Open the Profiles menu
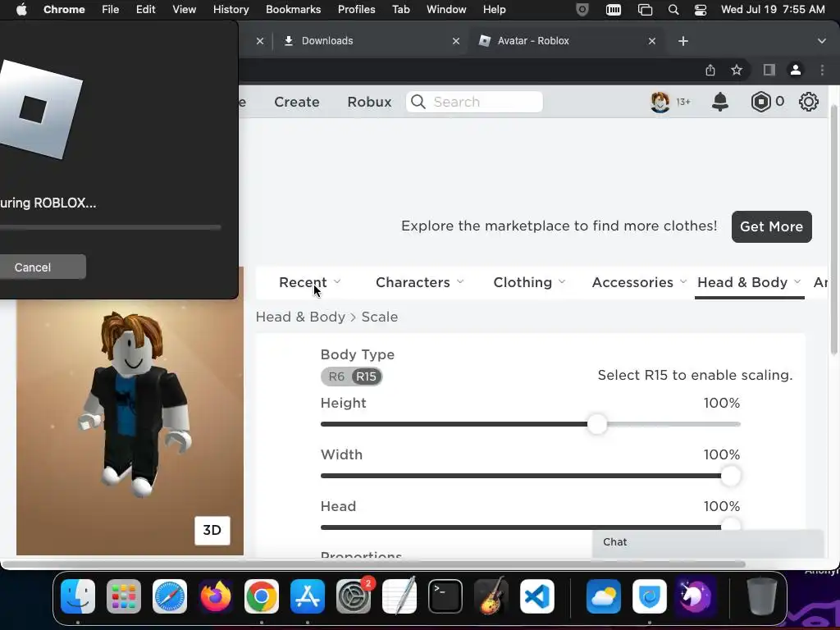 tap(356, 9)
